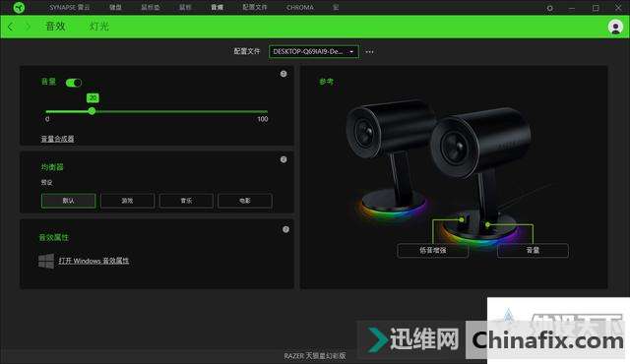
Task: Go forward with the right arrow
Action: (28, 27)
